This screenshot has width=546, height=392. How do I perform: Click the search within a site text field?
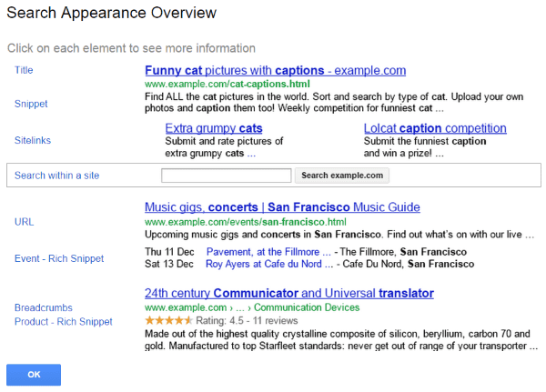pos(226,176)
